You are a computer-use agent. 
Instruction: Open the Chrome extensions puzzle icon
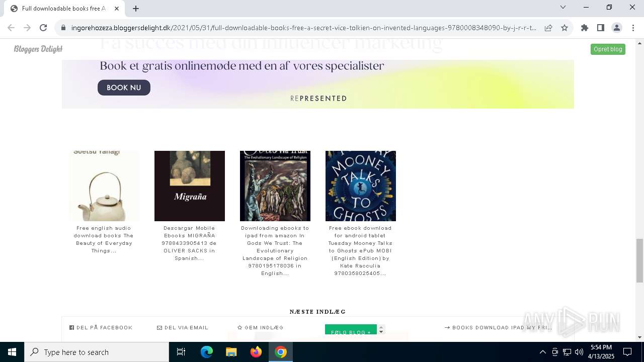coord(585,28)
